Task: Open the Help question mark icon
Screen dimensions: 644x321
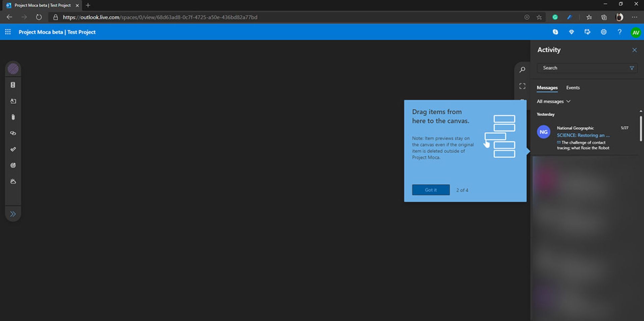Action: point(620,32)
